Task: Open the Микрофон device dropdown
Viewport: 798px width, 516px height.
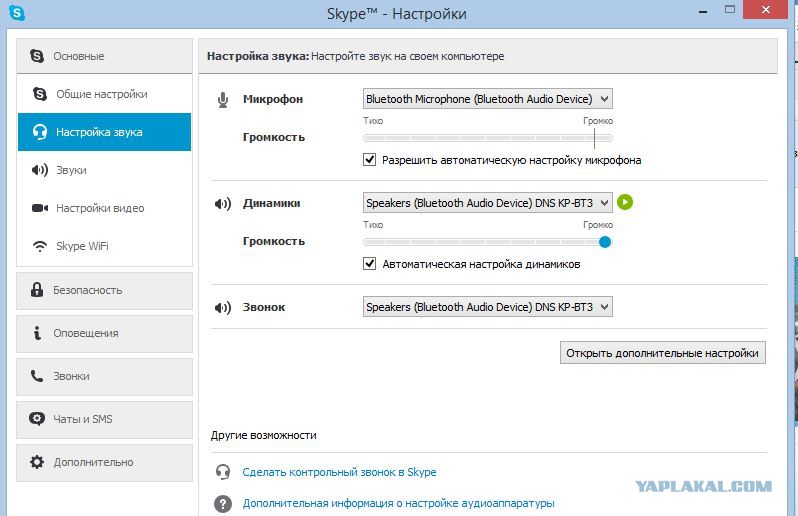Action: point(487,99)
